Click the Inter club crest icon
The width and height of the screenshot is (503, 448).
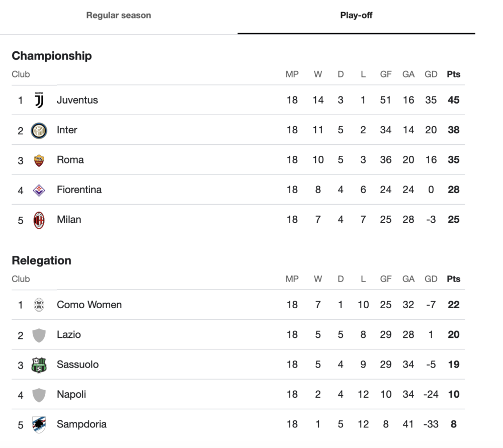click(x=39, y=130)
